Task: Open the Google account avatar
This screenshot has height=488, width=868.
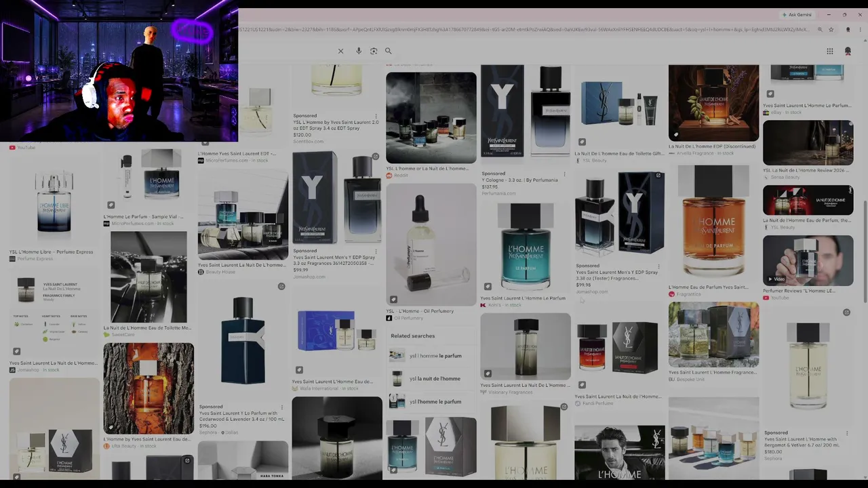Action: (x=848, y=51)
